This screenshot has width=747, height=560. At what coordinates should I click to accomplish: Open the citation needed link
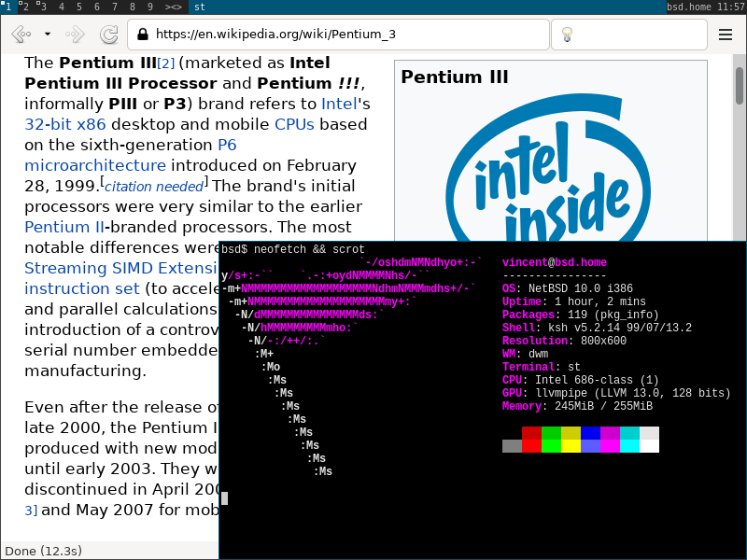[154, 187]
